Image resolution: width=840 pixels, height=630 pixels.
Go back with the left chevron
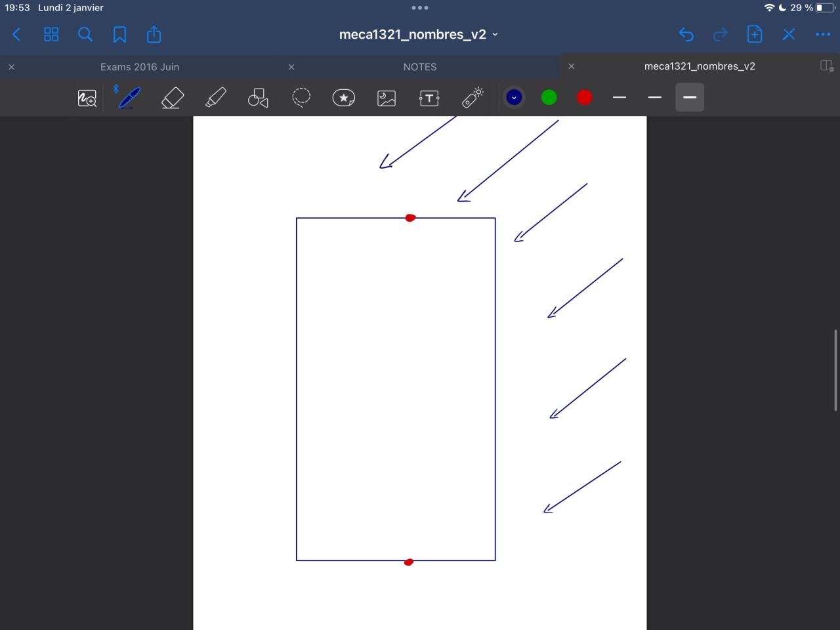[x=16, y=35]
